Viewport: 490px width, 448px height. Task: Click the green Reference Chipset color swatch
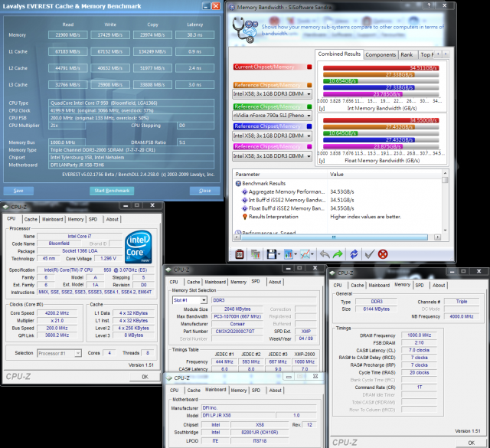(309, 106)
